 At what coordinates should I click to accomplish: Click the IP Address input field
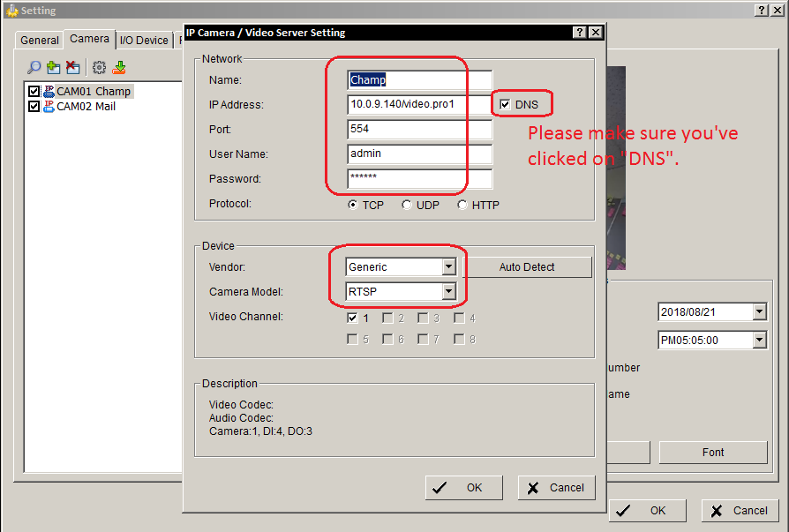click(x=419, y=105)
